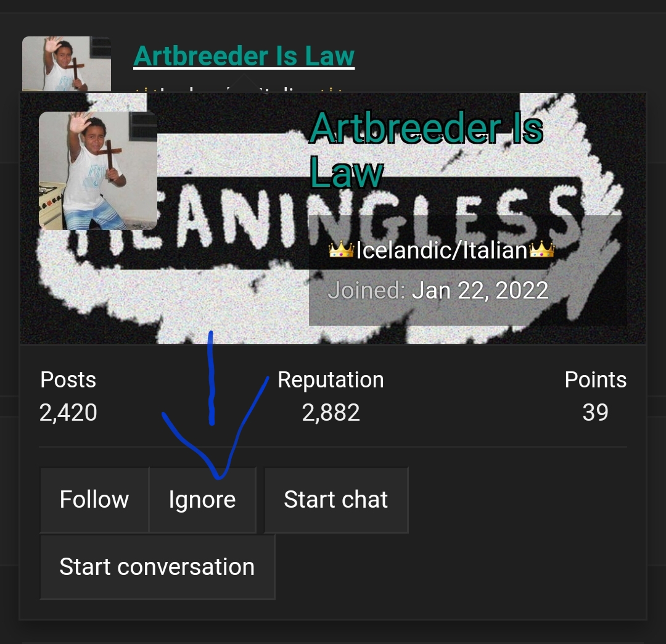Click the 39 points value
This screenshot has height=644, width=666.
pyautogui.click(x=596, y=412)
